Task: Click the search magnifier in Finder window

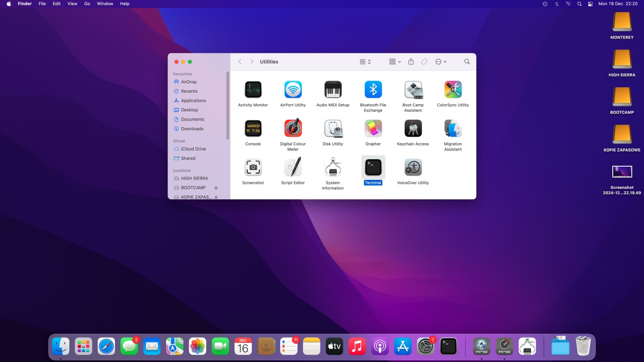Action: [x=467, y=62]
